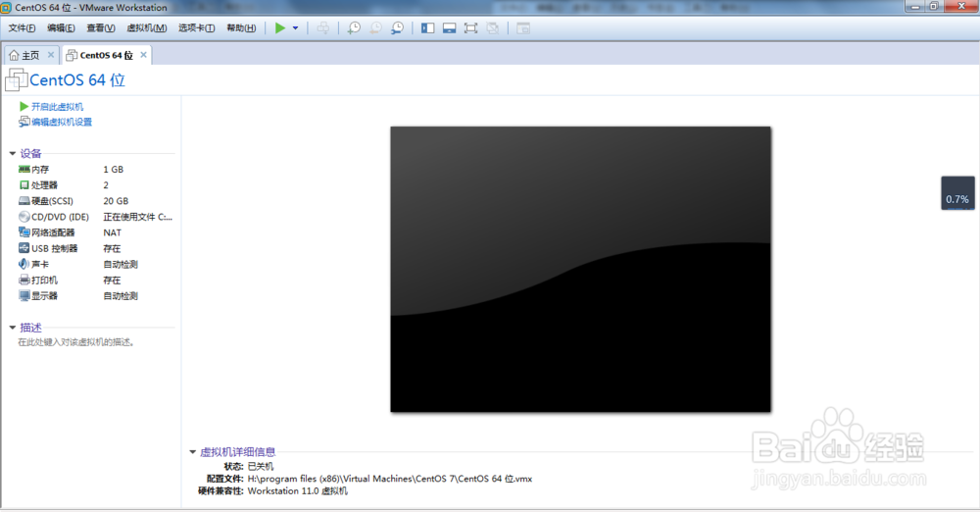The width and height of the screenshot is (980, 512).
Task: Click the memory chip icon
Action: [x=24, y=169]
